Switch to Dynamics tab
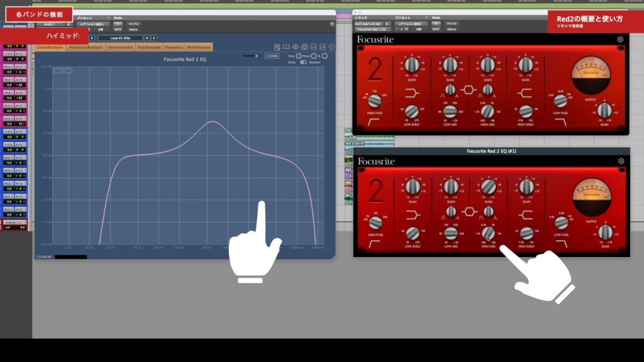The image size is (644, 362). pyautogui.click(x=174, y=47)
